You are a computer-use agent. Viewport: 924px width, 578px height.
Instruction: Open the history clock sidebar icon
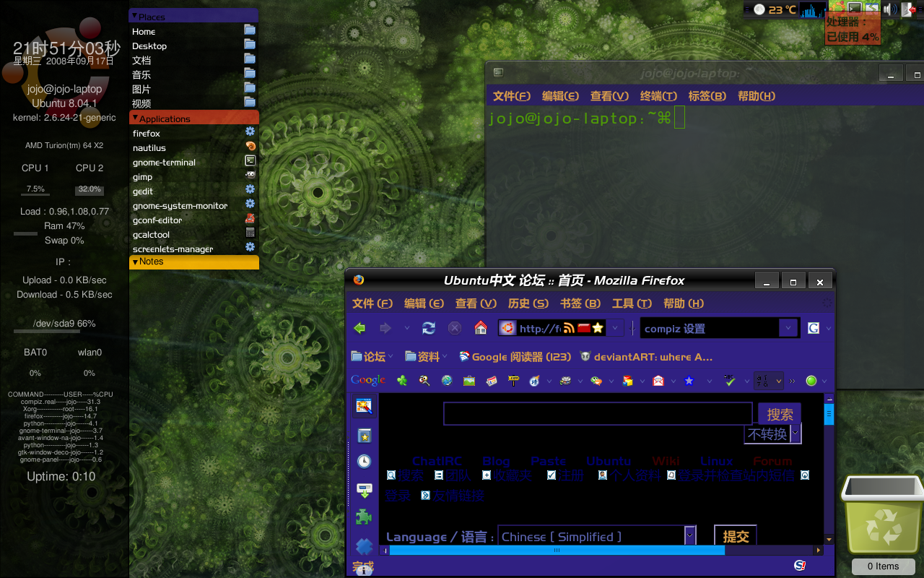[x=364, y=462]
